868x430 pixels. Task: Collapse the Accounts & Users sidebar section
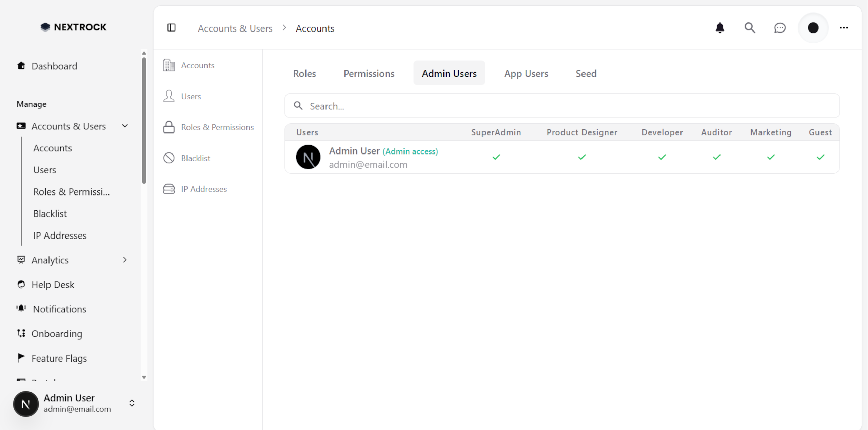[x=125, y=126]
